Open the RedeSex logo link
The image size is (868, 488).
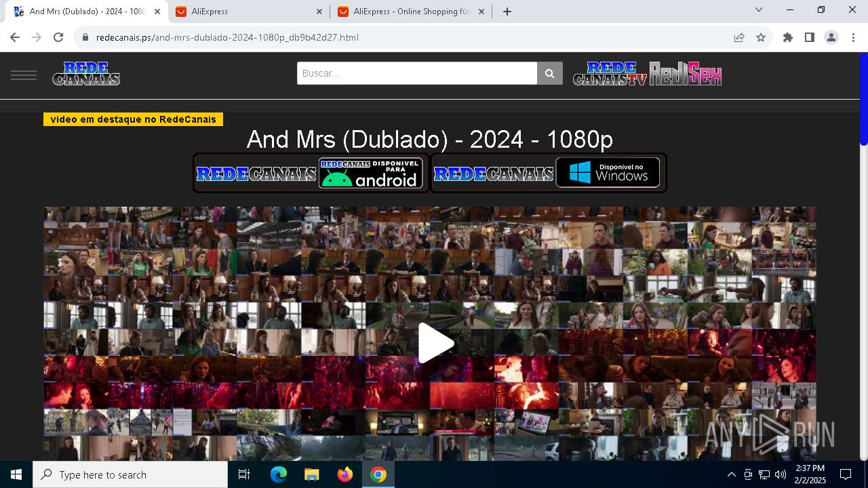point(686,73)
